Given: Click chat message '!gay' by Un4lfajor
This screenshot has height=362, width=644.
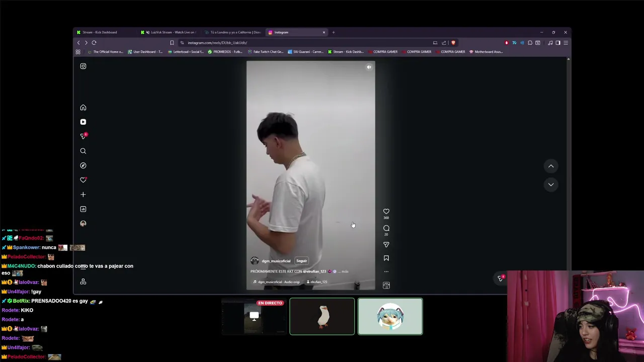Looking at the screenshot, I should pos(36,292).
